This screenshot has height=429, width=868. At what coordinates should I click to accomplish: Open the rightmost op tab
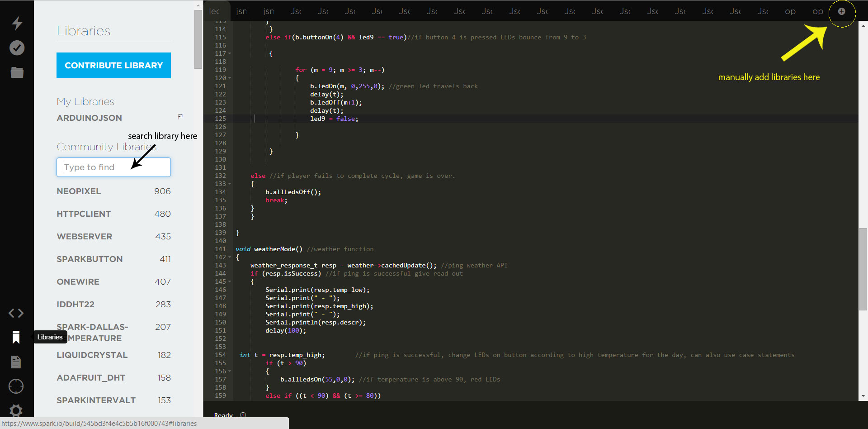817,11
